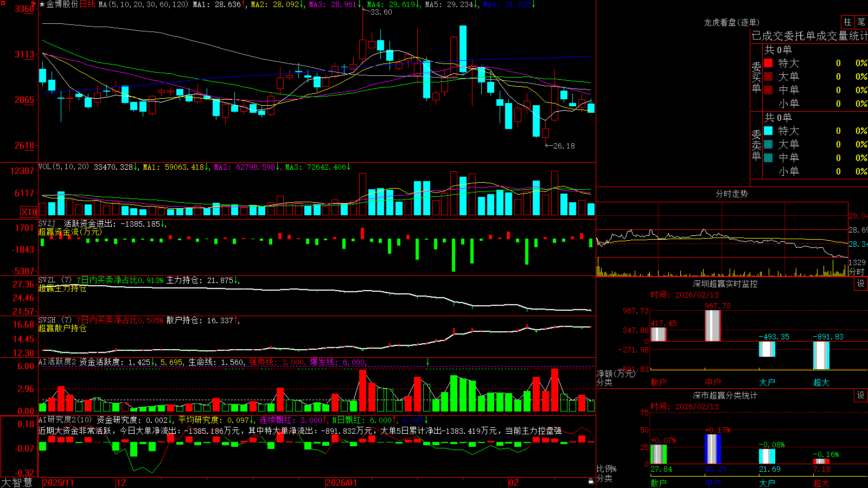Click the 超赢主力持仓 yellow label
868x488 pixels.
point(62,288)
